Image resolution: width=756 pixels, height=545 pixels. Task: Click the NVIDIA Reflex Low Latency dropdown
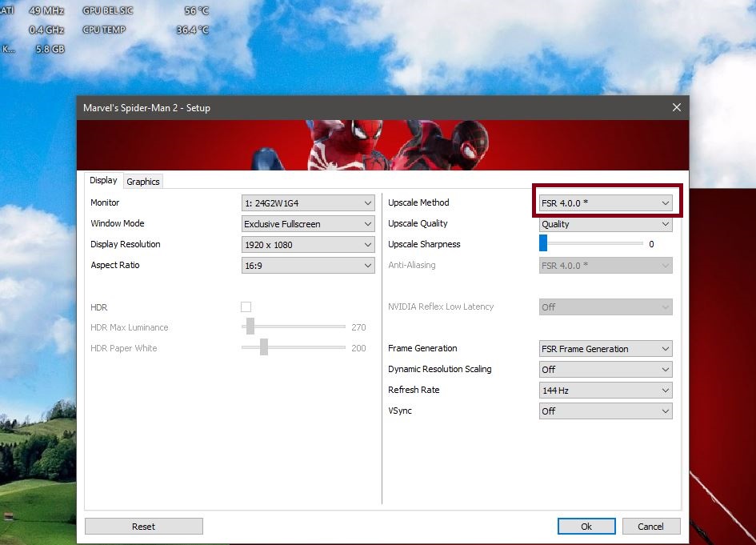pyautogui.click(x=606, y=307)
